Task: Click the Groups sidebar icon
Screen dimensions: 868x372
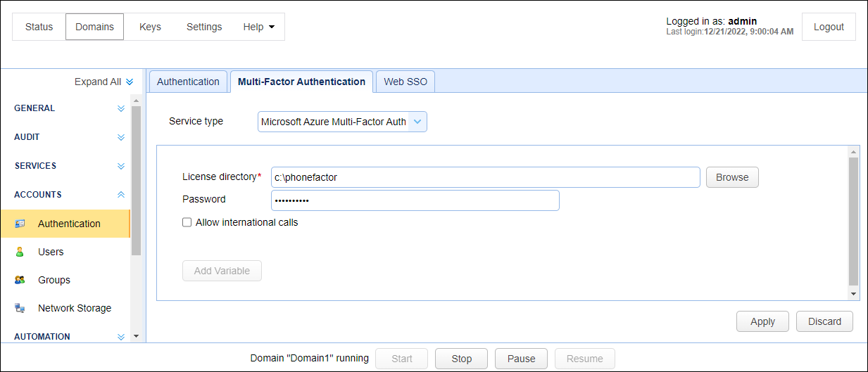Action: click(x=20, y=280)
